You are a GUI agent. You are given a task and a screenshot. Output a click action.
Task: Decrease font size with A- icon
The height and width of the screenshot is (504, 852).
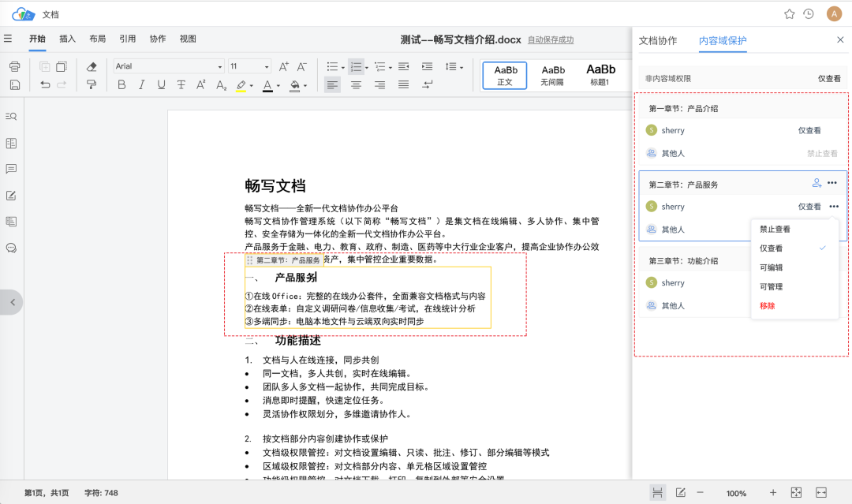point(302,66)
